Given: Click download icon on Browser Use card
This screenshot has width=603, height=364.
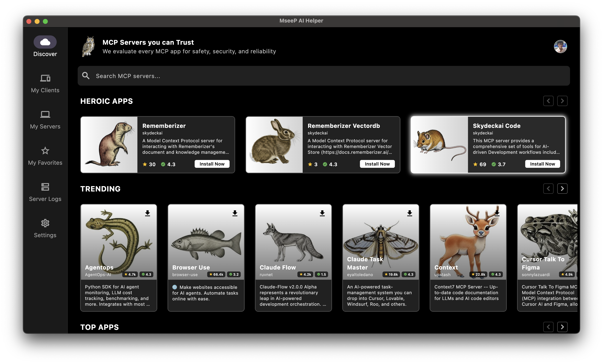Looking at the screenshot, I should [235, 213].
